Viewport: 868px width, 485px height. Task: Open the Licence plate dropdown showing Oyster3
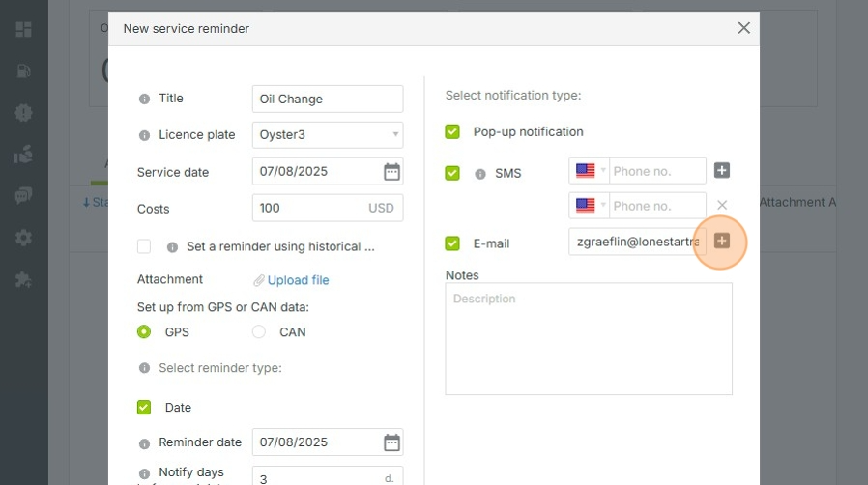[x=328, y=135]
